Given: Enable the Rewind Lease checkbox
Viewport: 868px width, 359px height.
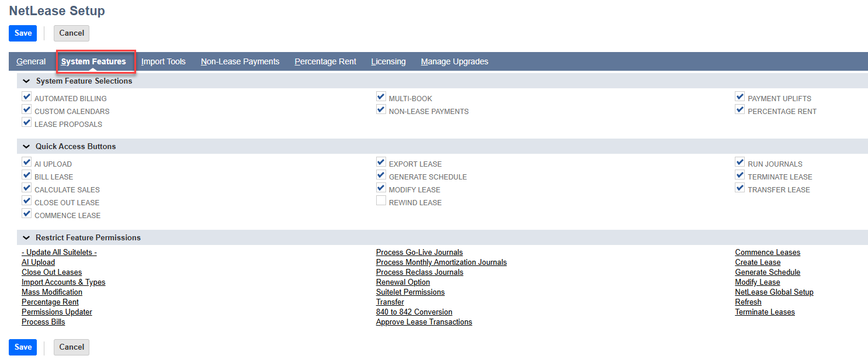Looking at the screenshot, I should point(381,201).
